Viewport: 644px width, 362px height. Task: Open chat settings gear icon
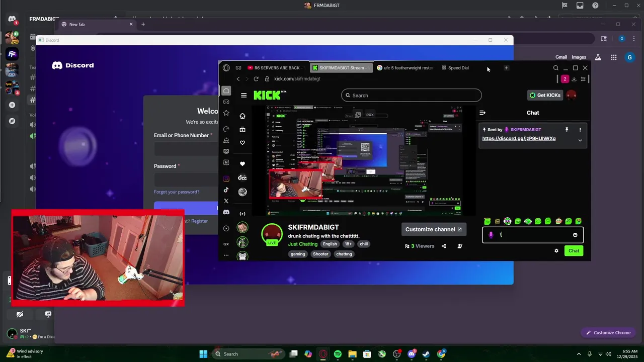(x=556, y=251)
